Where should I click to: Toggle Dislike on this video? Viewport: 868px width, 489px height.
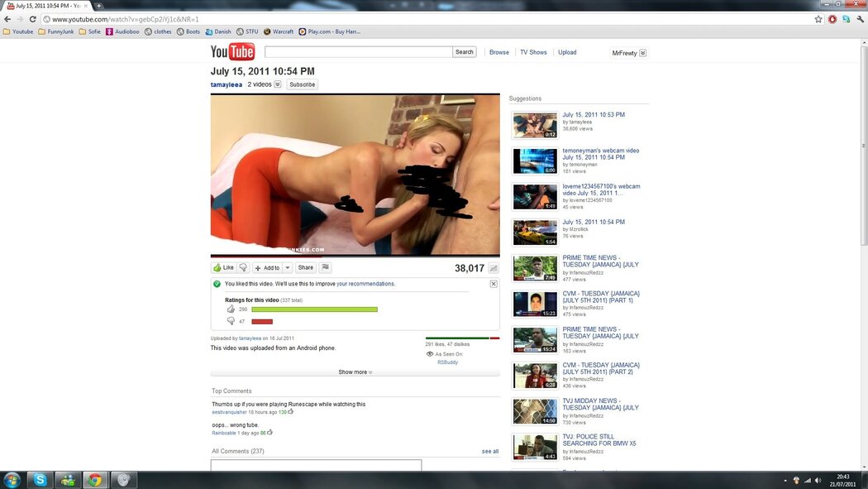pos(242,267)
